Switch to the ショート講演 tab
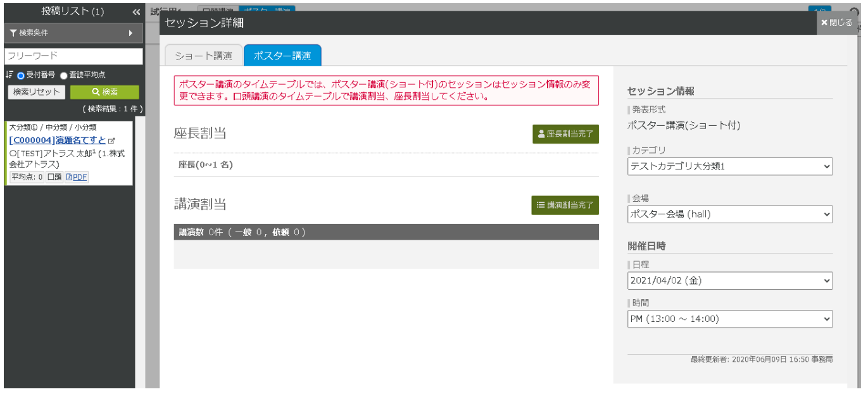 click(x=203, y=56)
